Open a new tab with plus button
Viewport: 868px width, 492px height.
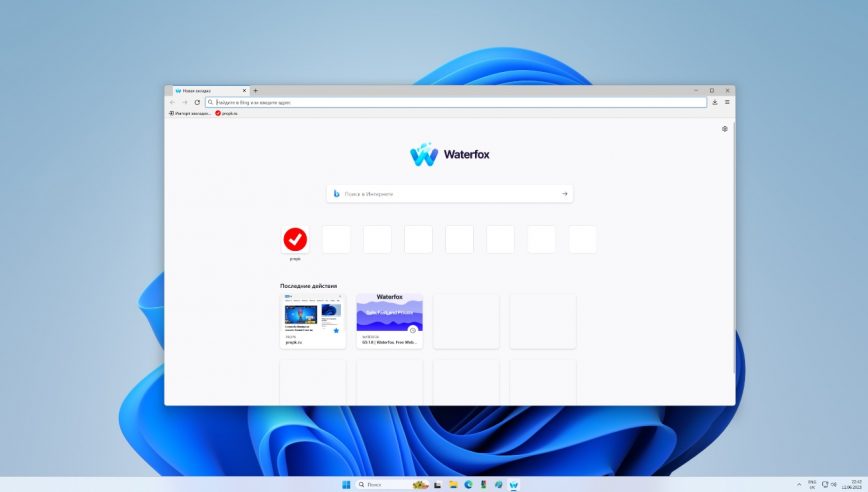pyautogui.click(x=256, y=91)
